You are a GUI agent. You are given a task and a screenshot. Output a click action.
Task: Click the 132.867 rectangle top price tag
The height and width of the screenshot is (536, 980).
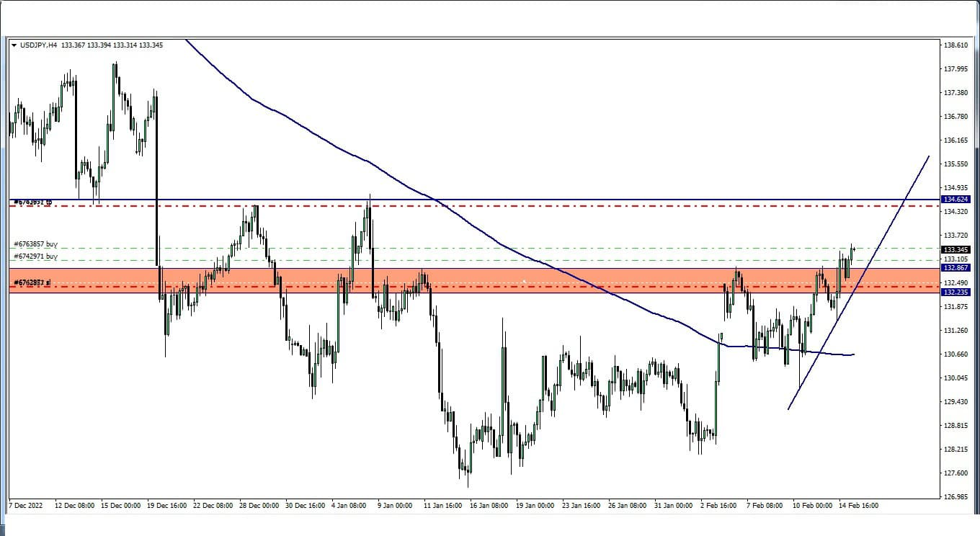click(x=955, y=267)
